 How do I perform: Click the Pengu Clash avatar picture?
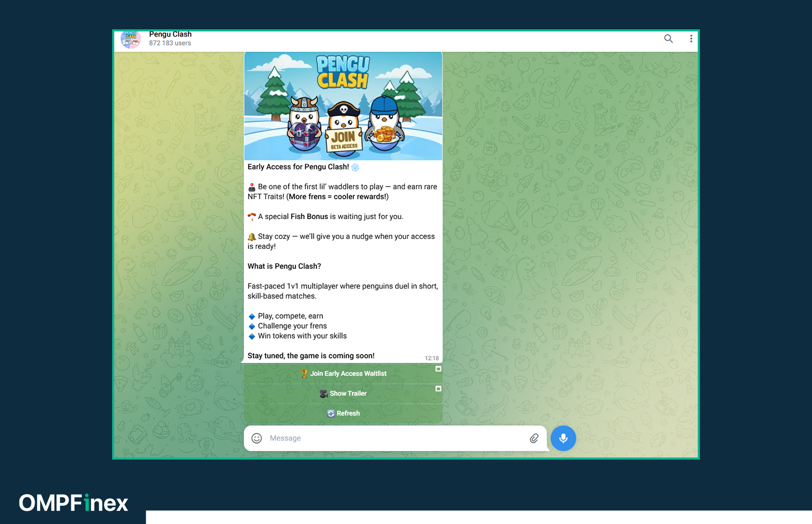[x=130, y=40]
